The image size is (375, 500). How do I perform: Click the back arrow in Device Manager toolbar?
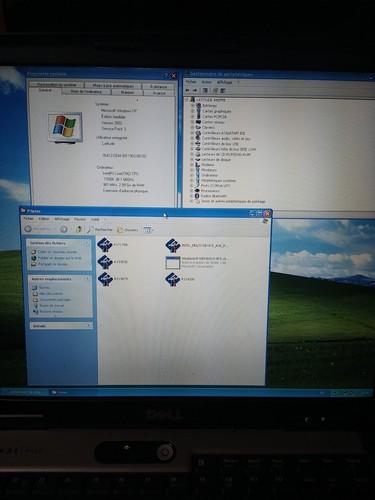[x=188, y=90]
